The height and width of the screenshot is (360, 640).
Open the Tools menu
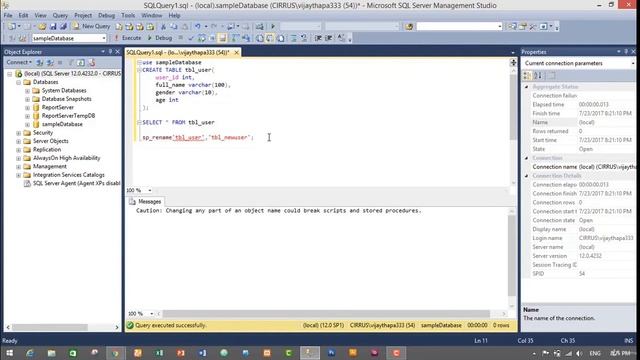(x=128, y=16)
